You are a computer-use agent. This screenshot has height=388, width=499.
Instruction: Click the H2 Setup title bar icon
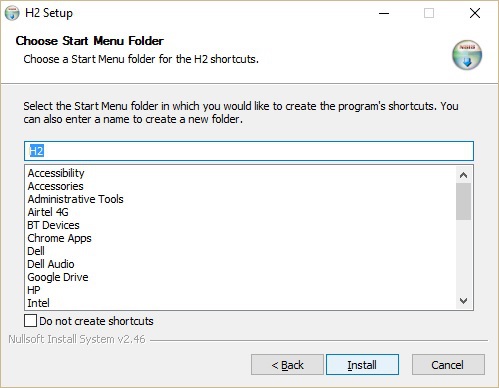click(12, 13)
